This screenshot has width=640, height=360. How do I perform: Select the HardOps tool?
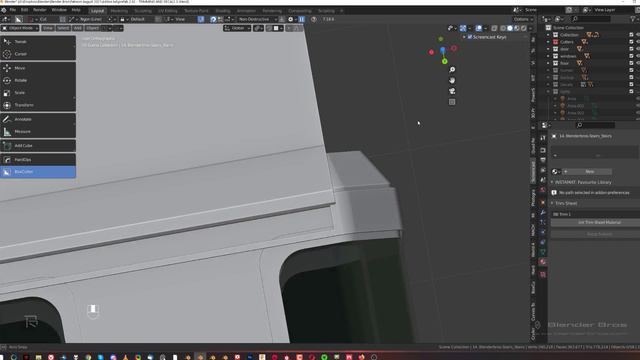38,160
